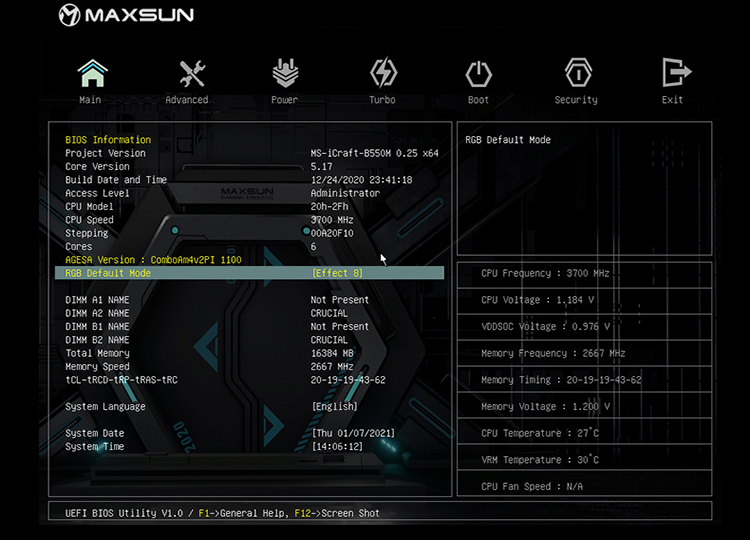Edit the System Date value field
The height and width of the screenshot is (540, 750).
point(353,433)
